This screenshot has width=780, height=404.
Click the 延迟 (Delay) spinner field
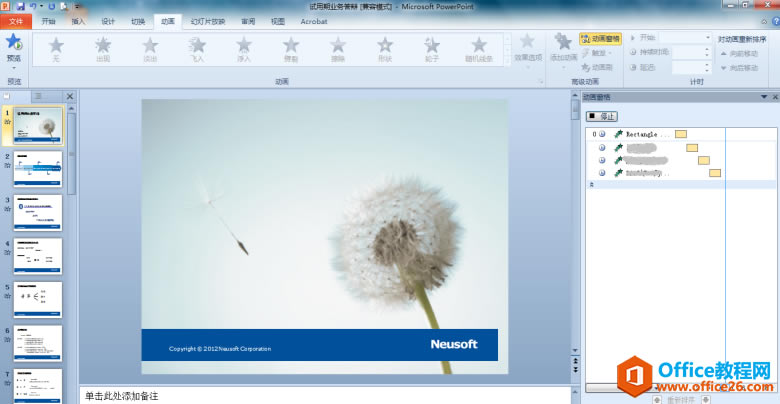click(x=691, y=68)
